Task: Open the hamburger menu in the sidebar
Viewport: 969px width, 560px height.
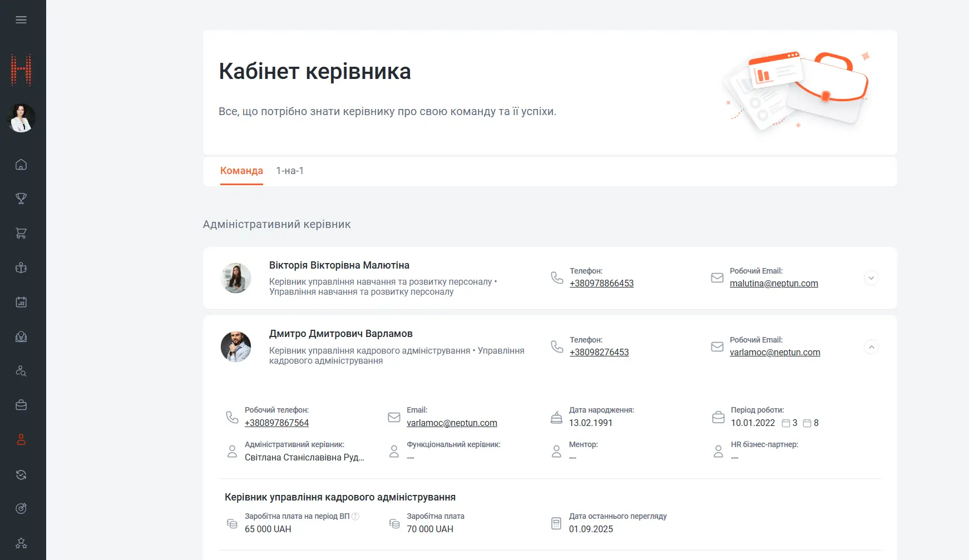Action: [21, 20]
